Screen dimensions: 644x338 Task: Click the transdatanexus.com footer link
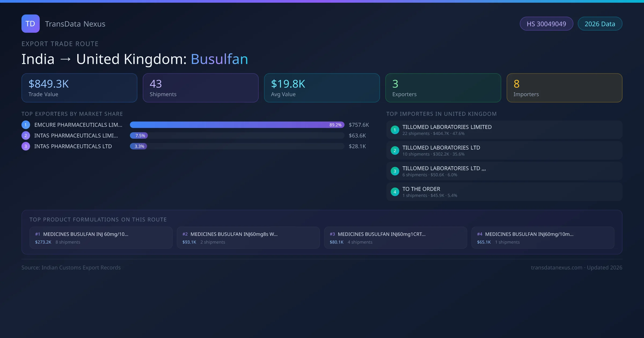click(557, 267)
